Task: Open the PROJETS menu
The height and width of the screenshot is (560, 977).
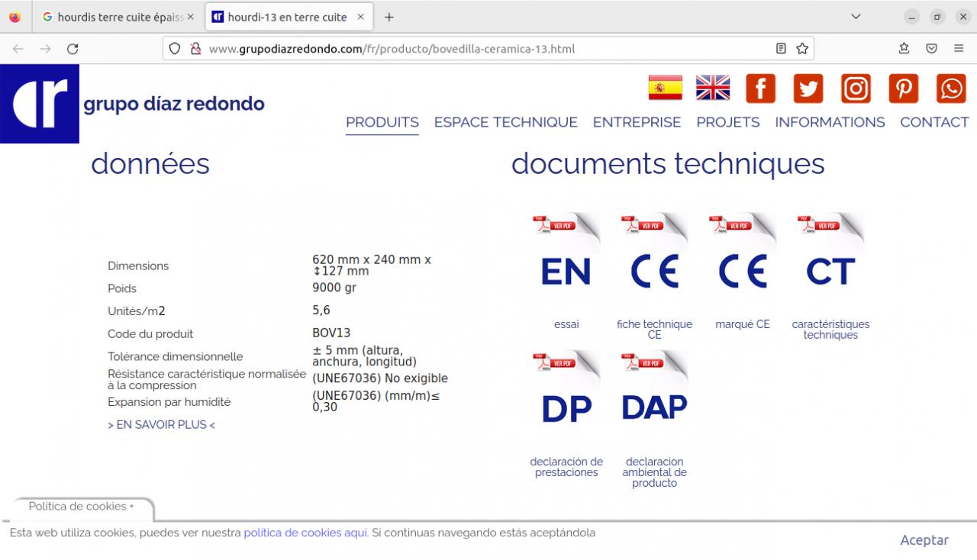Action: pyautogui.click(x=728, y=122)
